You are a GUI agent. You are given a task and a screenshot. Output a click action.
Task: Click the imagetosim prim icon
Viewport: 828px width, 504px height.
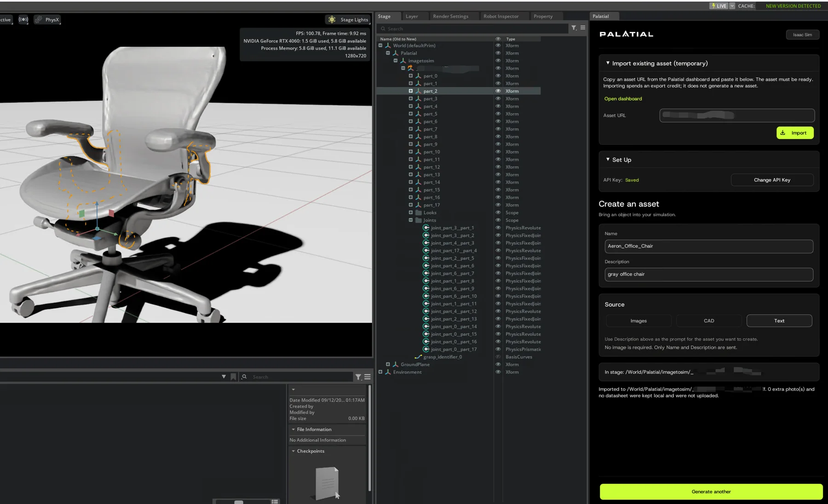(403, 61)
